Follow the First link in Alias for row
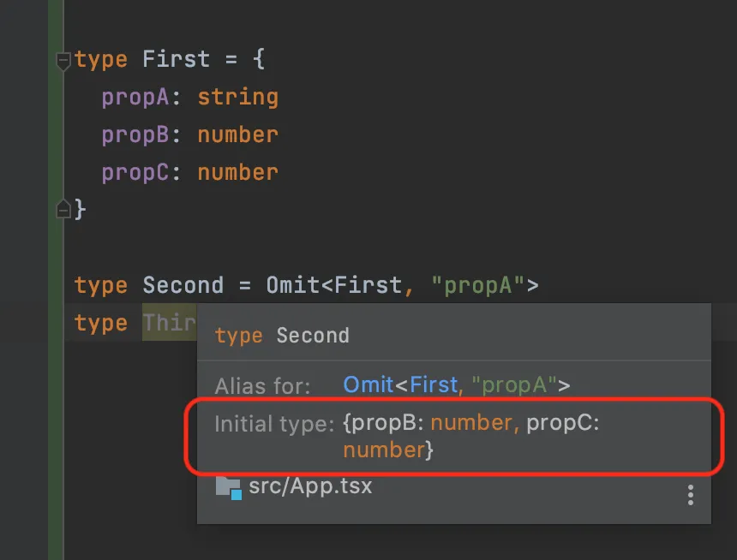737x560 pixels. pyautogui.click(x=434, y=384)
